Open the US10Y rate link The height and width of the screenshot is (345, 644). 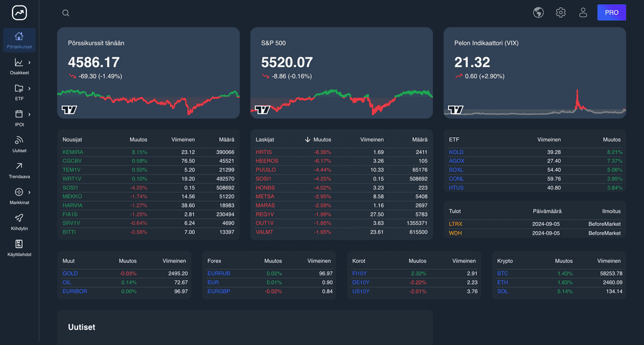click(x=361, y=291)
